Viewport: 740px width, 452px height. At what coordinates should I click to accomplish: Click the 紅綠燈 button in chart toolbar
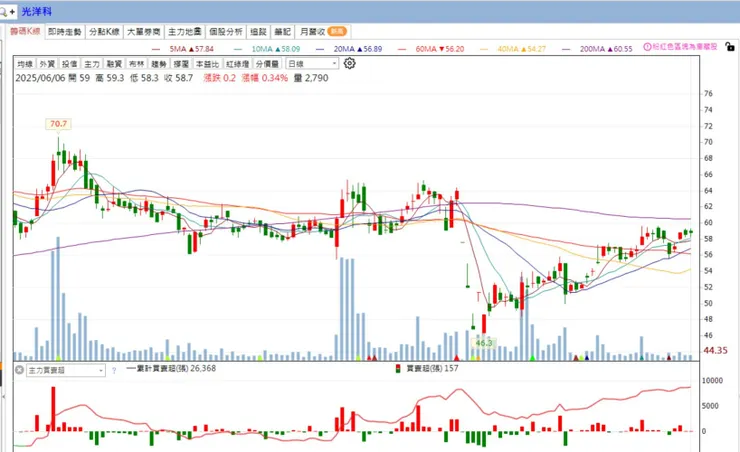(237, 64)
